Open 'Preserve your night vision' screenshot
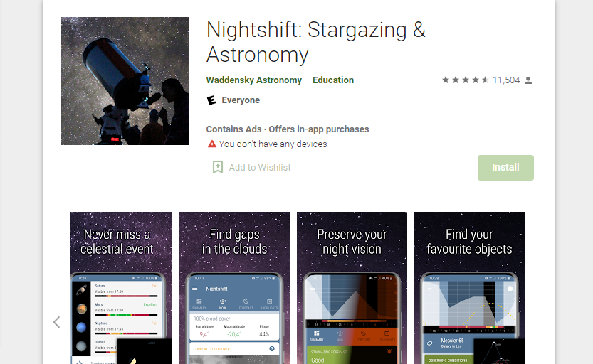The image size is (593, 364). click(x=352, y=288)
